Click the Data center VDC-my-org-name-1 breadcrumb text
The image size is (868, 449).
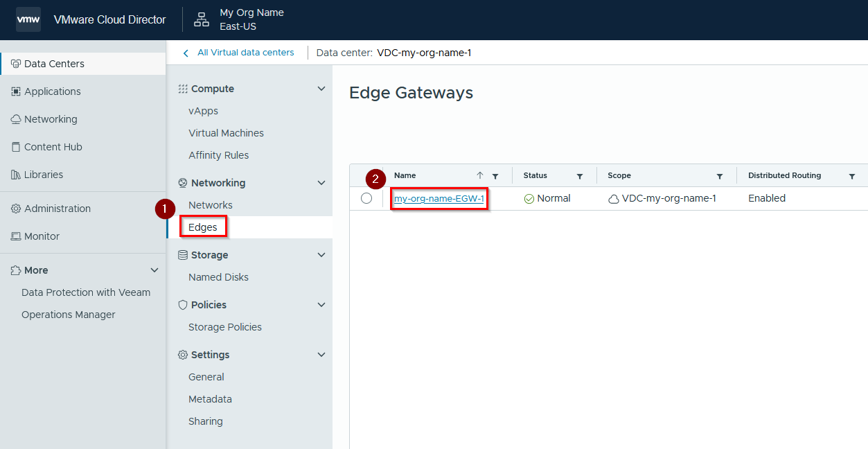click(x=393, y=53)
